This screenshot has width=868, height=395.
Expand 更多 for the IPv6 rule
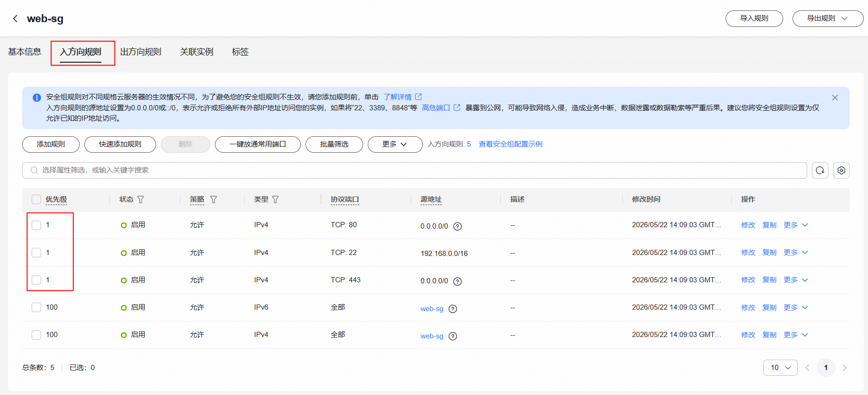pyautogui.click(x=796, y=307)
